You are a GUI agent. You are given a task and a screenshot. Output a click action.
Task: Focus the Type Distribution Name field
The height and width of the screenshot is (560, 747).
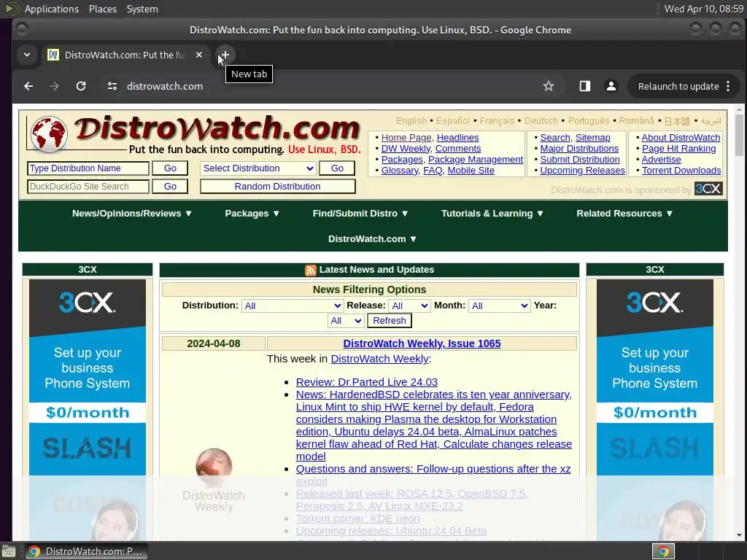pyautogui.click(x=88, y=168)
